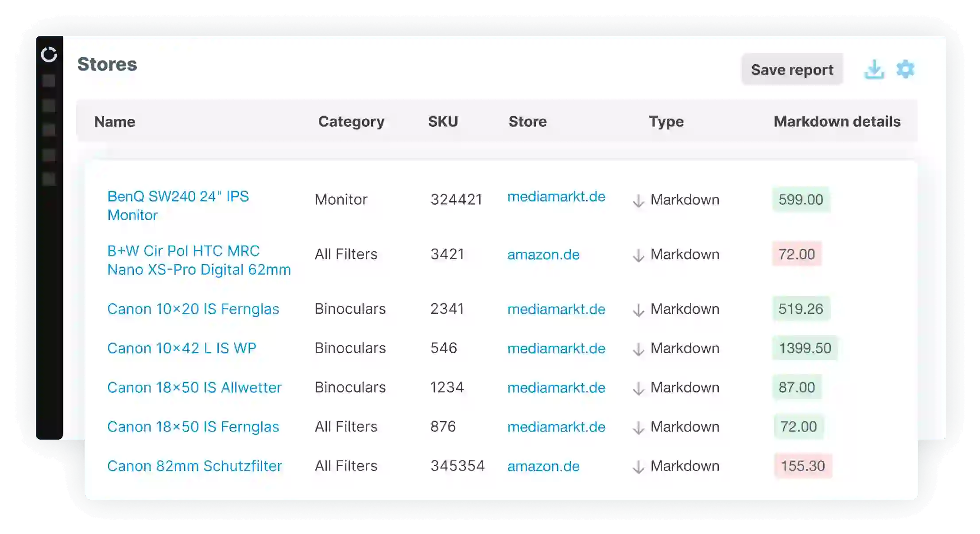Click the download report icon

tap(874, 70)
